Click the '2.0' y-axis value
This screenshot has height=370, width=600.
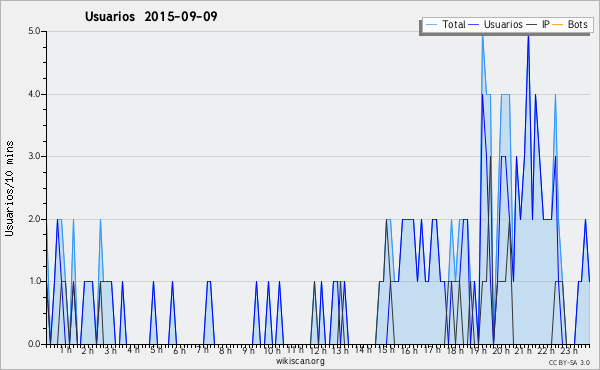tap(34, 219)
